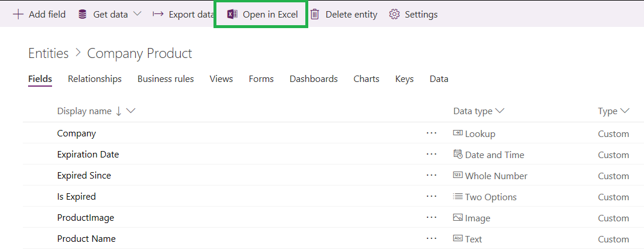644x250 pixels.
Task: Open the Expiration Date field
Action: 88,155
